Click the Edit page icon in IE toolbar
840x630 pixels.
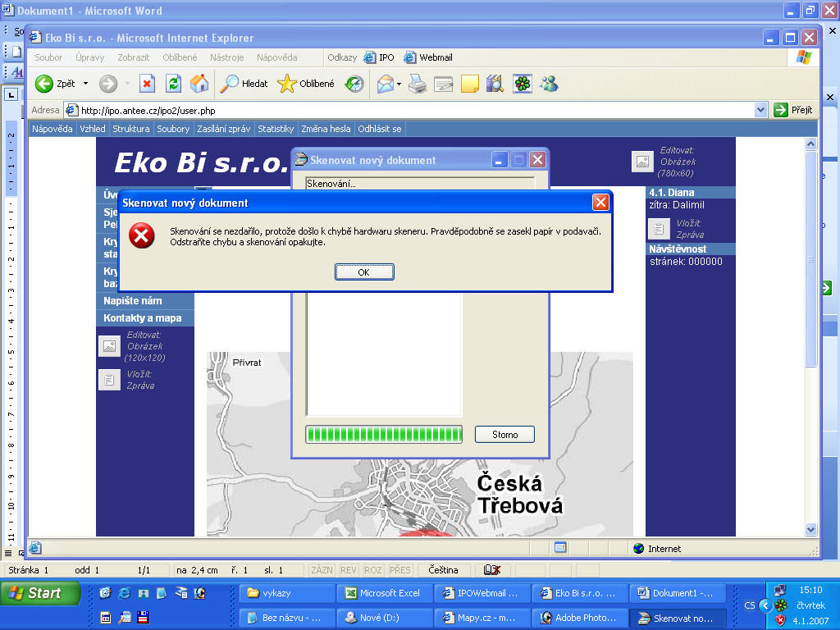[x=444, y=84]
